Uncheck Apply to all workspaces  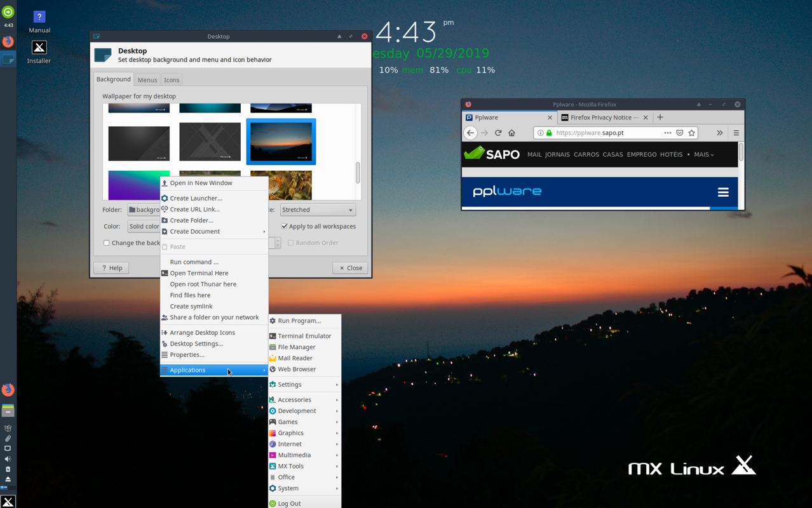[284, 226]
